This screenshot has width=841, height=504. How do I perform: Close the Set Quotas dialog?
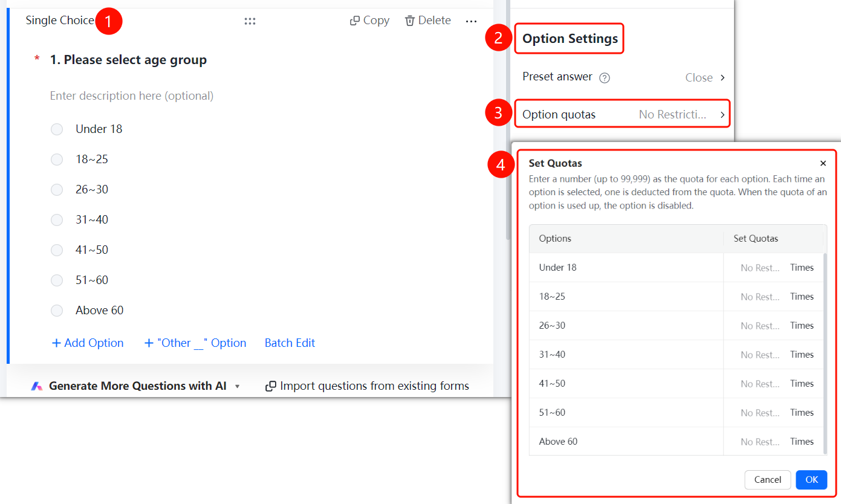click(823, 163)
